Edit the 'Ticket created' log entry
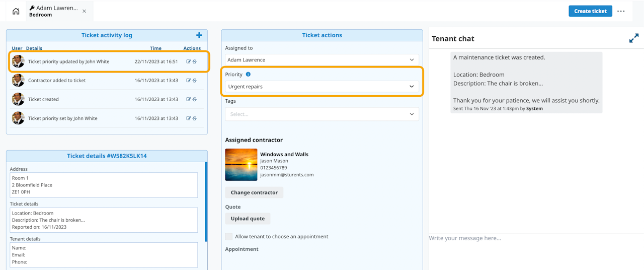 [x=189, y=99]
